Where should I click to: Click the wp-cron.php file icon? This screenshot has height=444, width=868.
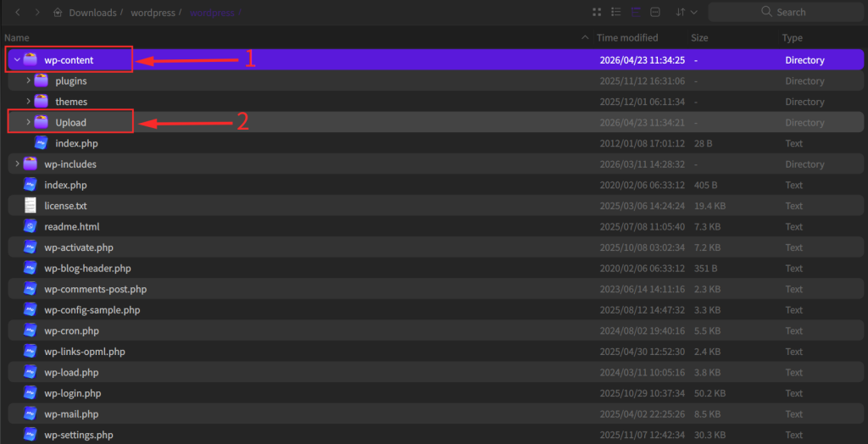31,330
